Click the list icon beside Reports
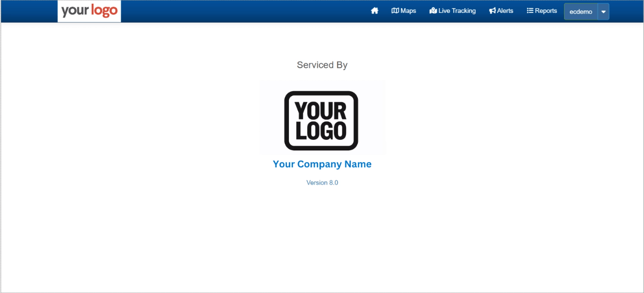This screenshot has width=644, height=293. click(530, 11)
